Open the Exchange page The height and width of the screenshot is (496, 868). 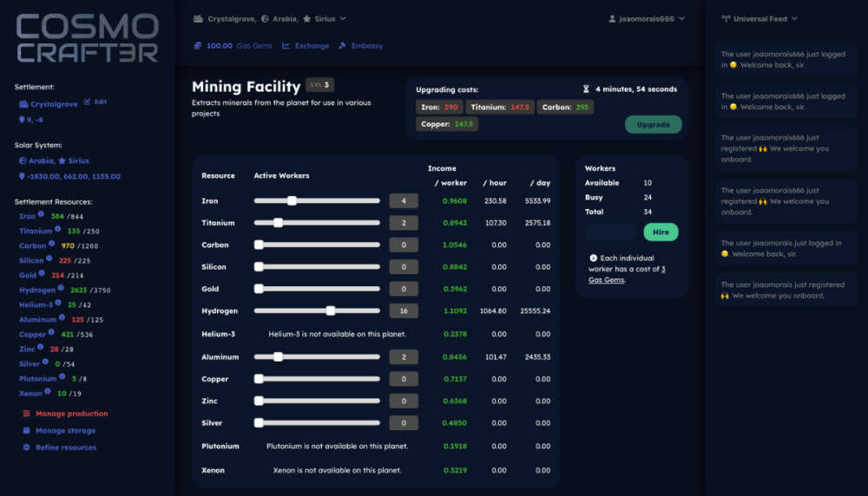pos(312,46)
